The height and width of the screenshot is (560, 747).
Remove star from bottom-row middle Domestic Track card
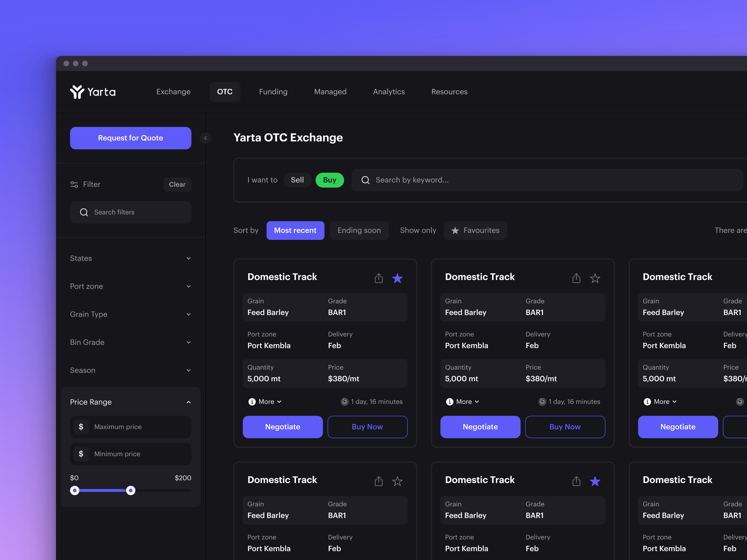tap(595, 481)
